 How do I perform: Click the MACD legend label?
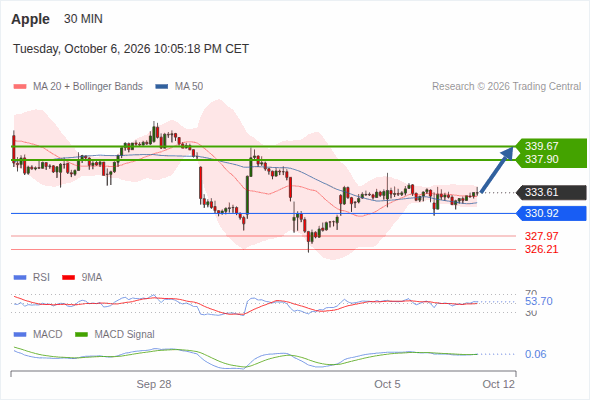(48, 334)
